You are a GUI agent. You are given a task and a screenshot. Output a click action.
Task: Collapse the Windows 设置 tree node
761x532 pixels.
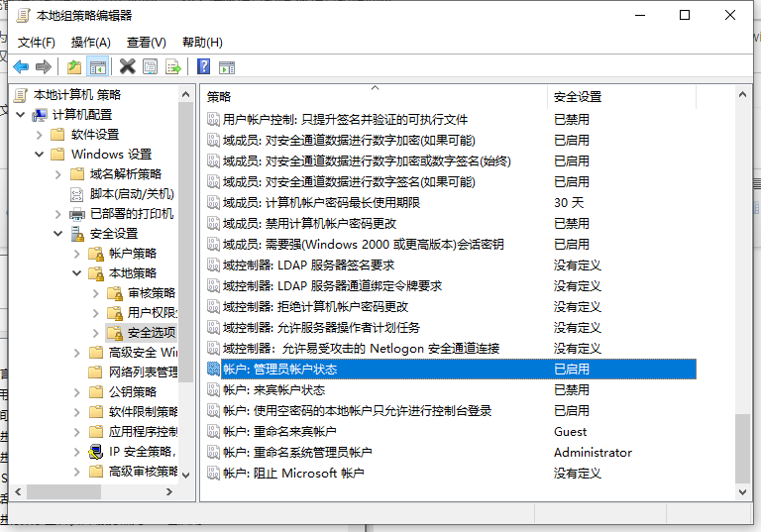pos(40,155)
